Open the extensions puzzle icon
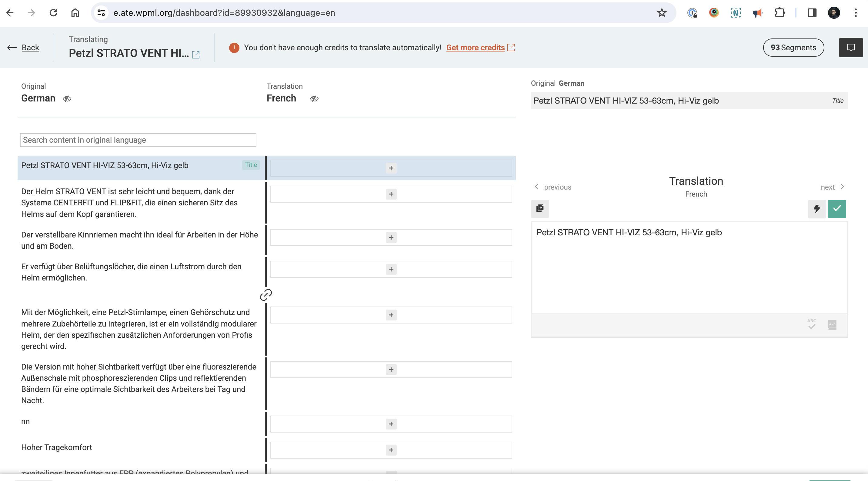This screenshot has height=481, width=868. 780,13
